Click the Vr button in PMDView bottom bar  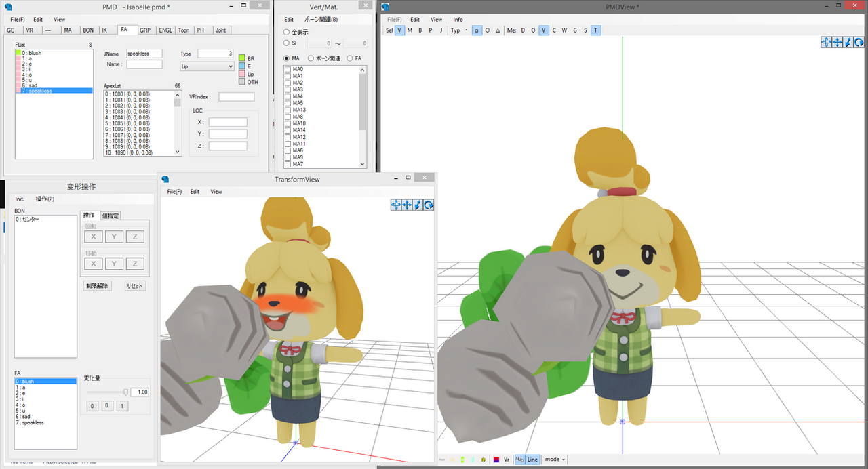(x=507, y=460)
